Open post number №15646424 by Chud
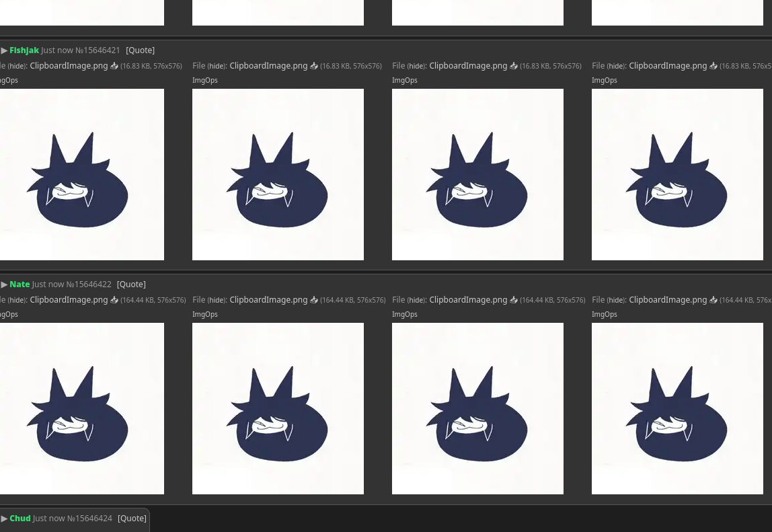 [x=89, y=519]
